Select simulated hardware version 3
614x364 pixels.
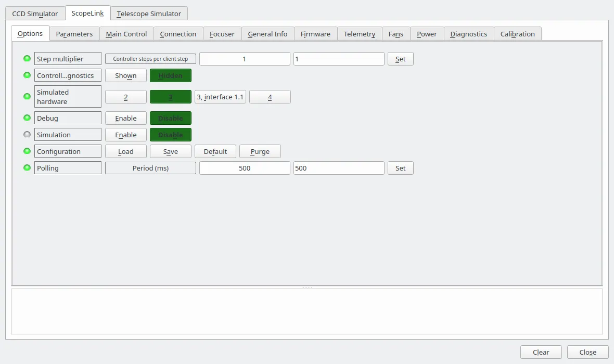click(171, 97)
